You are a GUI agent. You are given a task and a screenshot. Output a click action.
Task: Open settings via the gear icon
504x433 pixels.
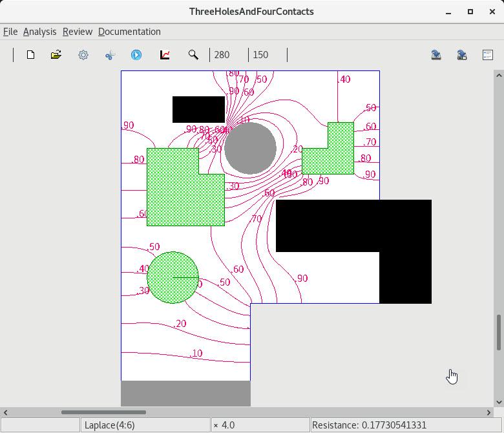click(x=83, y=55)
